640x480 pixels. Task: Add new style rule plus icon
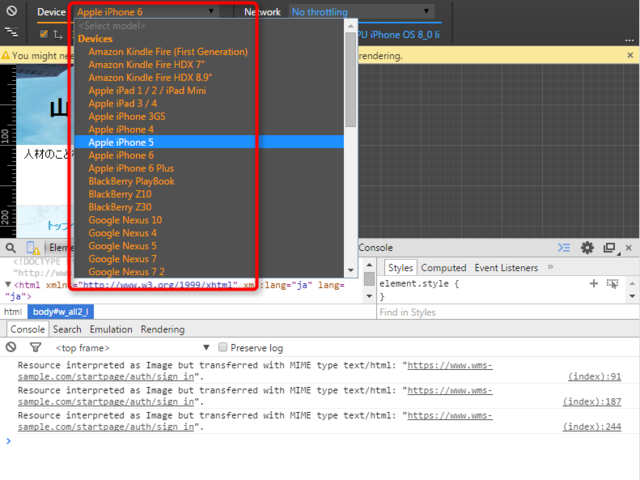[x=594, y=283]
